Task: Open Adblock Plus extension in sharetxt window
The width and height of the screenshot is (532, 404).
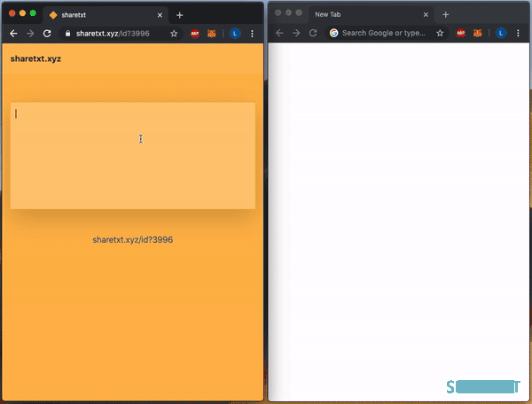Action: pos(195,34)
